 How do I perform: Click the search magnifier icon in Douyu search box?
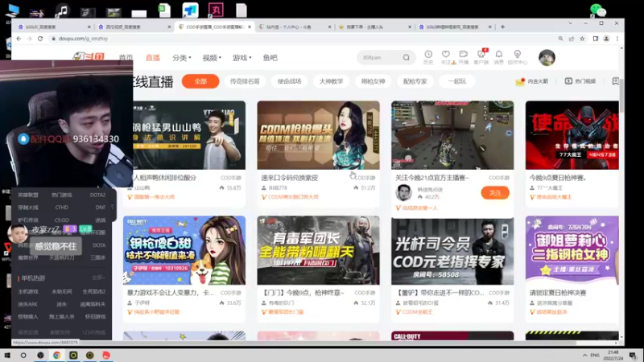click(407, 57)
